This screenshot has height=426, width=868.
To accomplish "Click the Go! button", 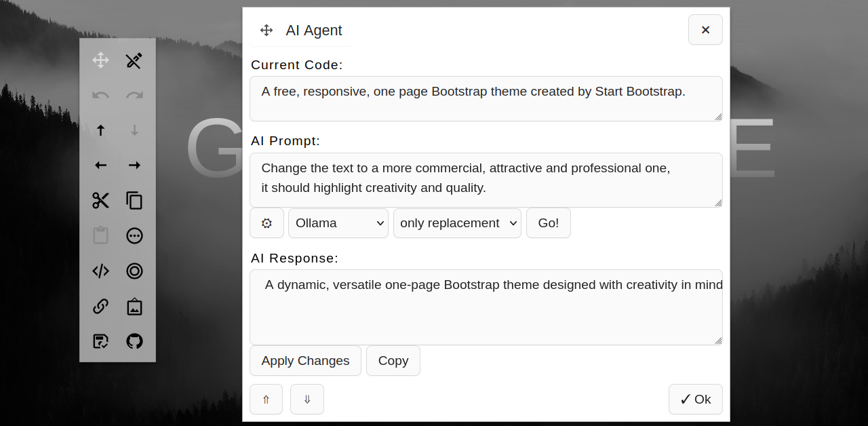I will point(549,223).
